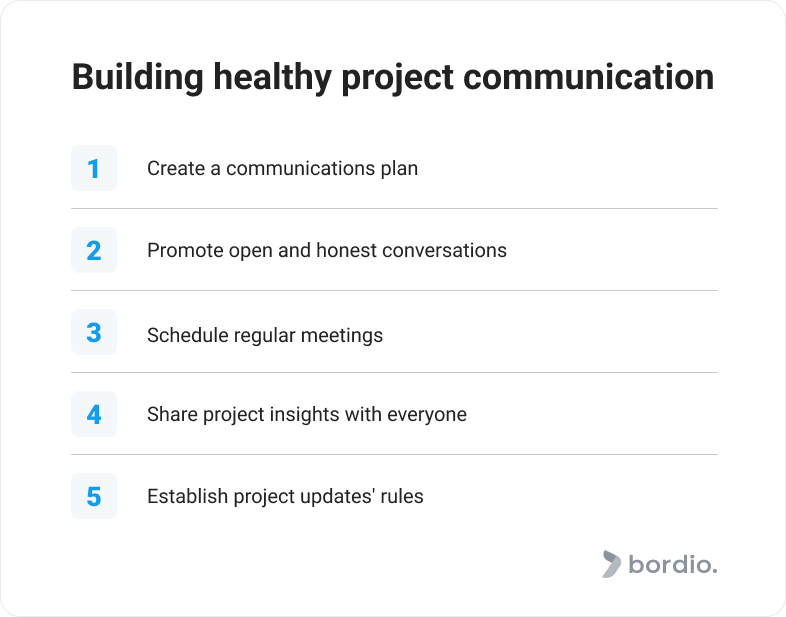786x617 pixels.
Task: Click the divider line below item 1
Action: 395,209
